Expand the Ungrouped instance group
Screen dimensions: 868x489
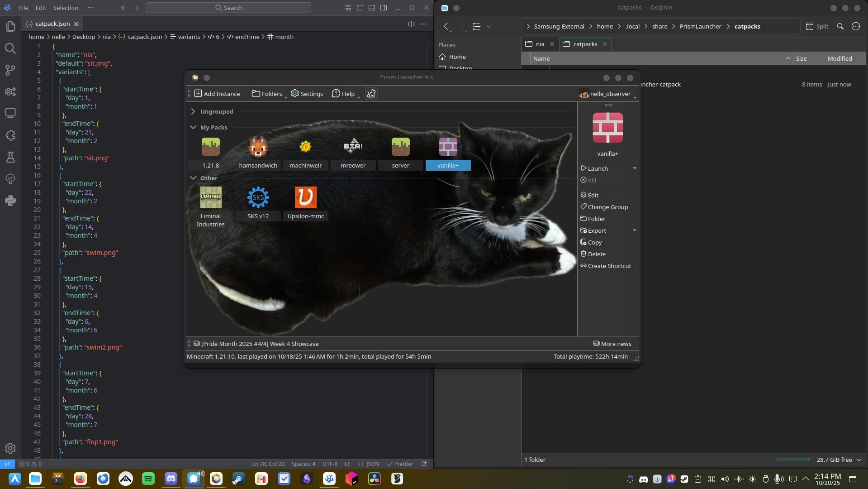193,111
